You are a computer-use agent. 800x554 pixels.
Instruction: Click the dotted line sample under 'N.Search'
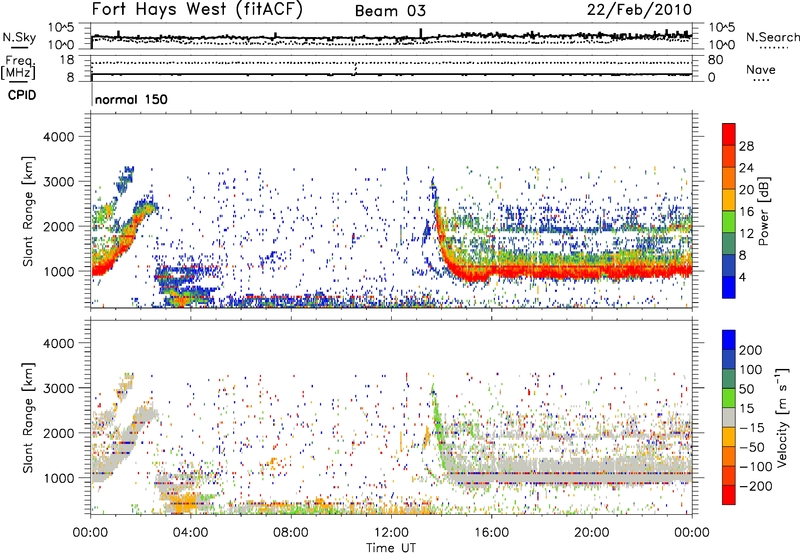(x=773, y=48)
